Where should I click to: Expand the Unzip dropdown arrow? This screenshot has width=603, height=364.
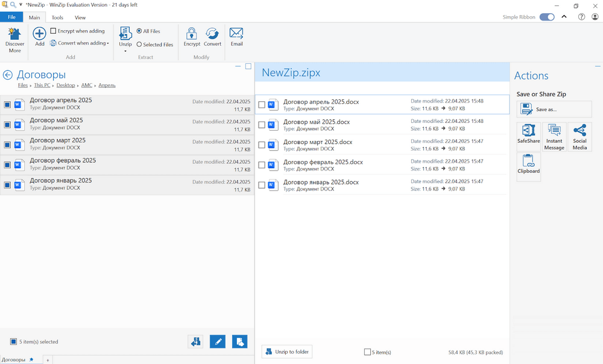pyautogui.click(x=125, y=51)
